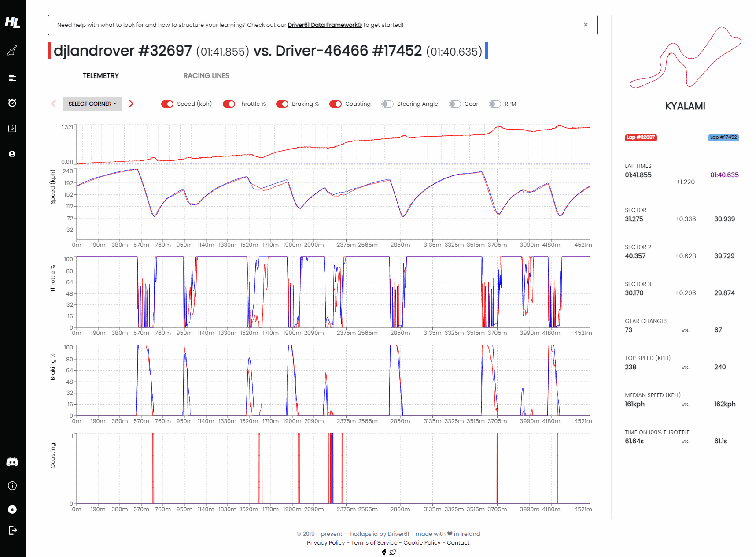The height and width of the screenshot is (557, 756).
Task: Click the blue Lap #17452 badge
Action: click(723, 137)
